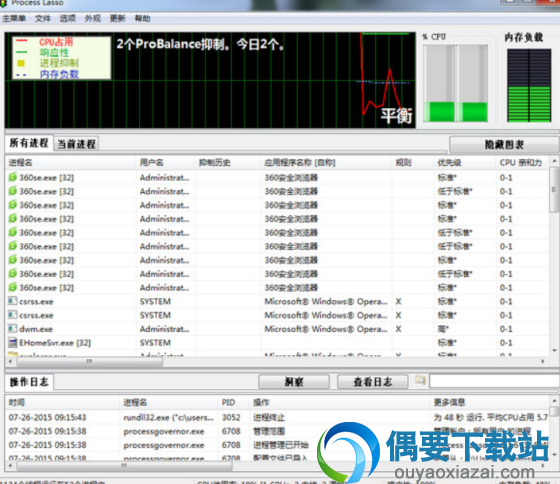
Task: Switch to the 所有进程 tab
Action: coord(29,143)
